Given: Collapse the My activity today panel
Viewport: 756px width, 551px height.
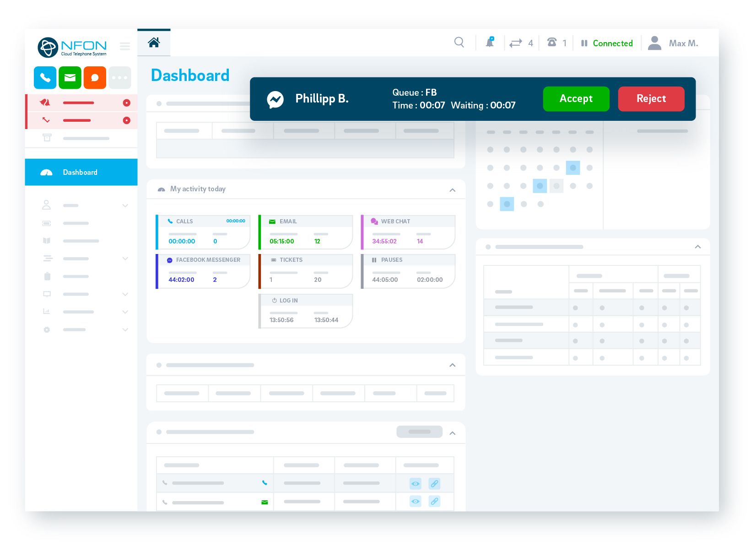Looking at the screenshot, I should [x=452, y=189].
